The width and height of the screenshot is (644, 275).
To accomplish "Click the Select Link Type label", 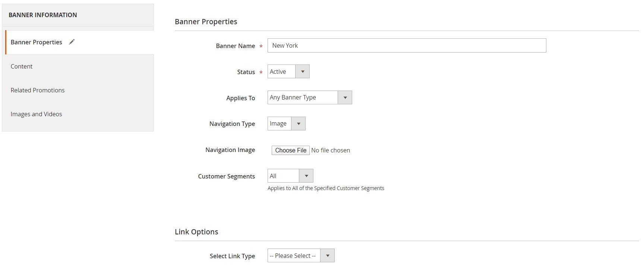I will pyautogui.click(x=233, y=256).
